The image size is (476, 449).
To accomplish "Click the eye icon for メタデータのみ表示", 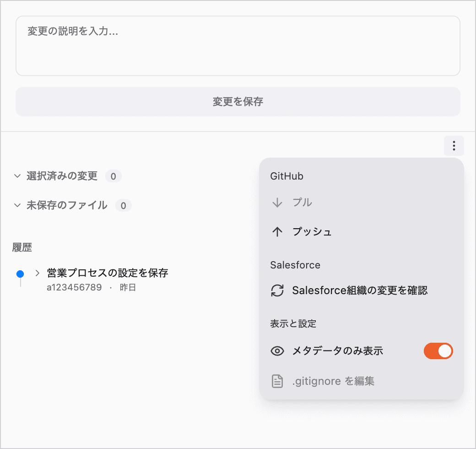I will coord(277,351).
